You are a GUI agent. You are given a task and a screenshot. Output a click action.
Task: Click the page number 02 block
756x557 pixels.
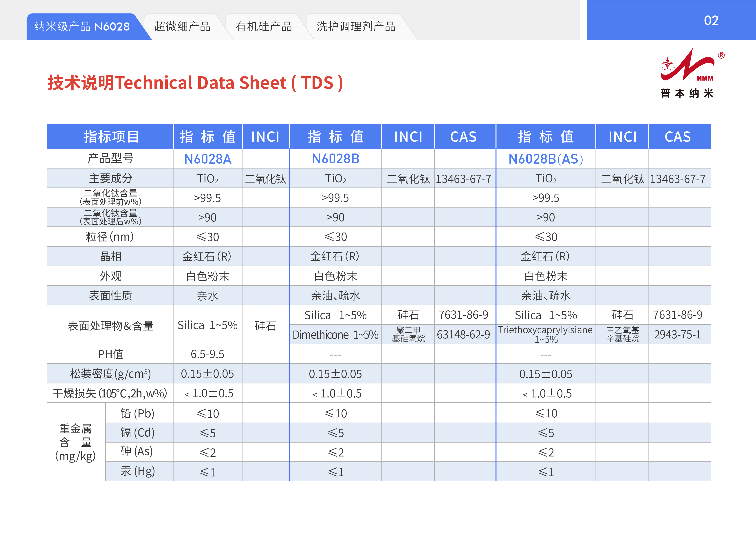[x=711, y=21]
